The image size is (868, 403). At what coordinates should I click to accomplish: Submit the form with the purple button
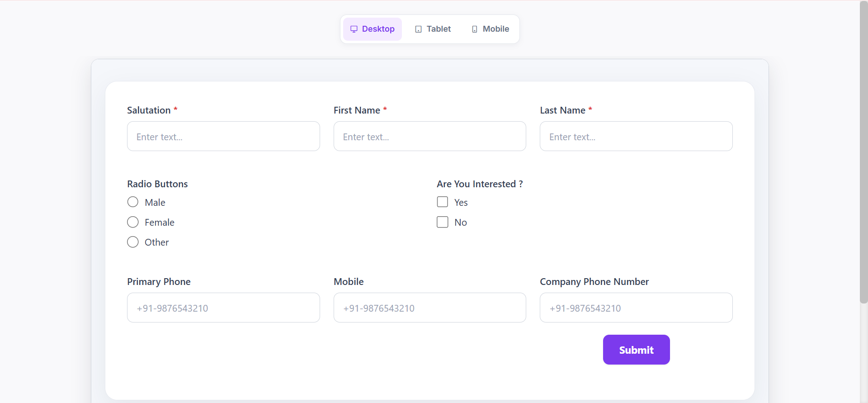coord(636,350)
